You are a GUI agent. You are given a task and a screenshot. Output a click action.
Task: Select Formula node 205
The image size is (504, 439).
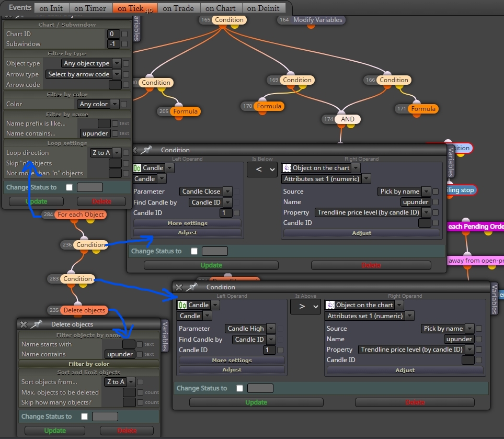(185, 111)
